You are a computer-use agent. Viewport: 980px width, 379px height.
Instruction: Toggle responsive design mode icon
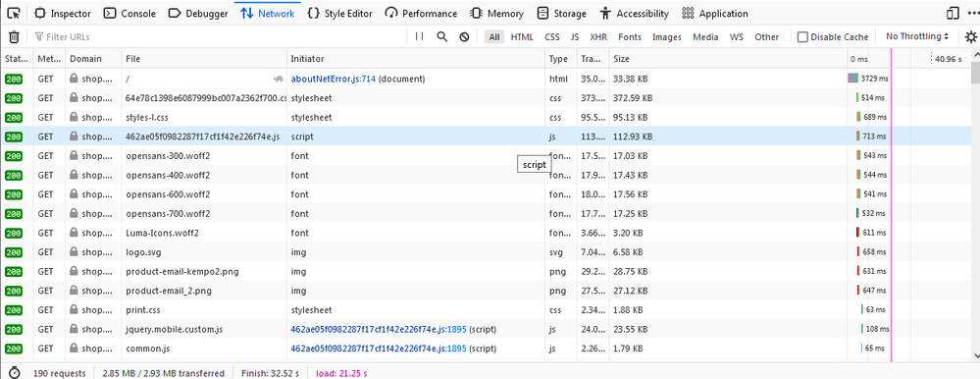click(954, 13)
